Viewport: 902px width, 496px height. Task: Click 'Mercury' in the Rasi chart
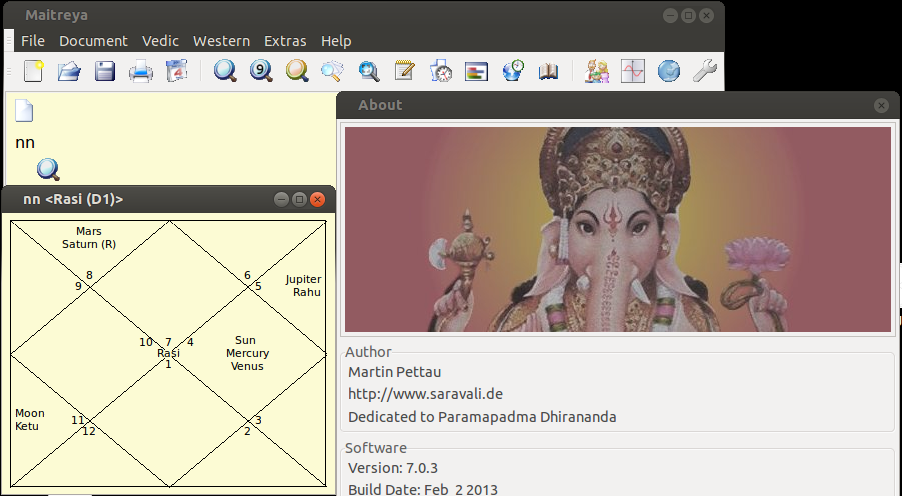(247, 353)
